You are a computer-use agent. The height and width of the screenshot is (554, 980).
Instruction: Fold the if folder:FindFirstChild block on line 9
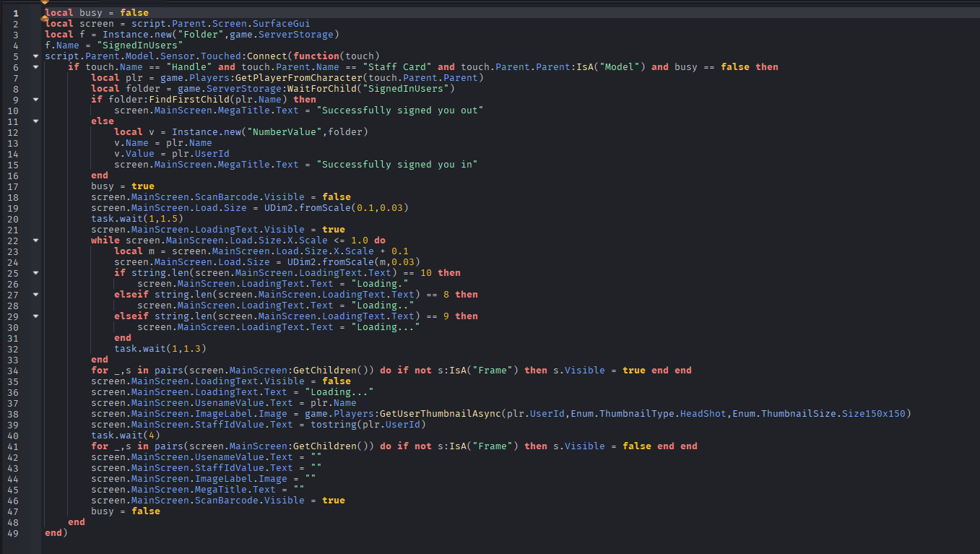[35, 100]
